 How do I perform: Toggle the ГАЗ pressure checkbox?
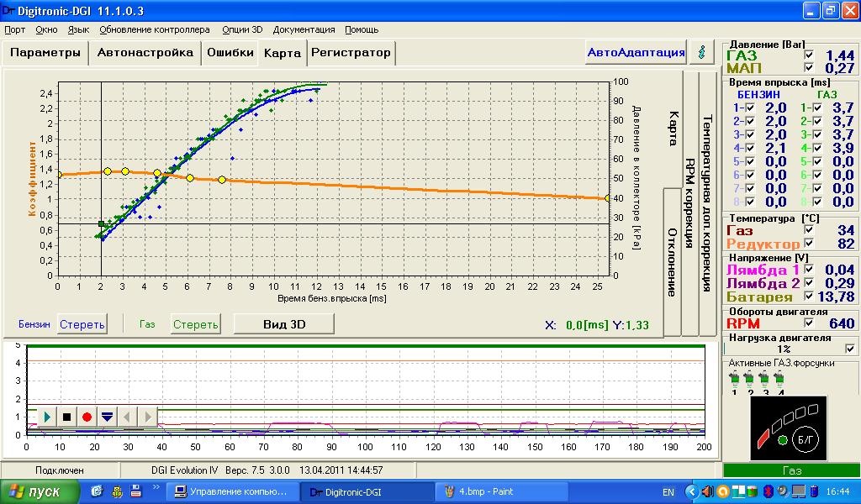(808, 55)
